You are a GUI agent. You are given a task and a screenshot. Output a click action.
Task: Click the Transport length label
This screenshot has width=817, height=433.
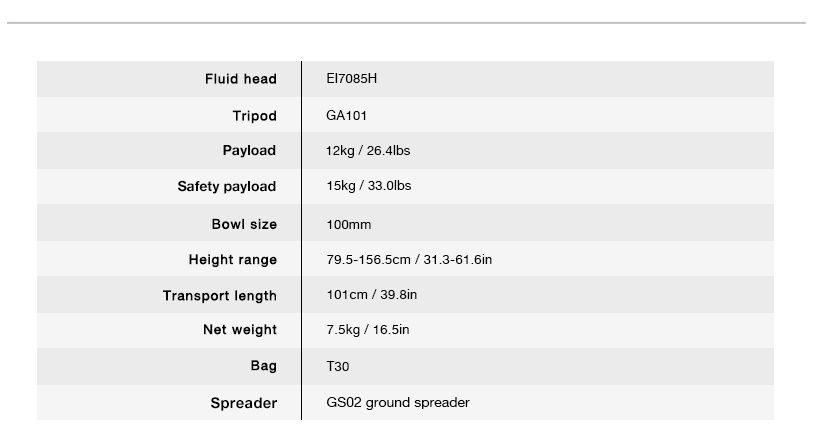(x=220, y=296)
